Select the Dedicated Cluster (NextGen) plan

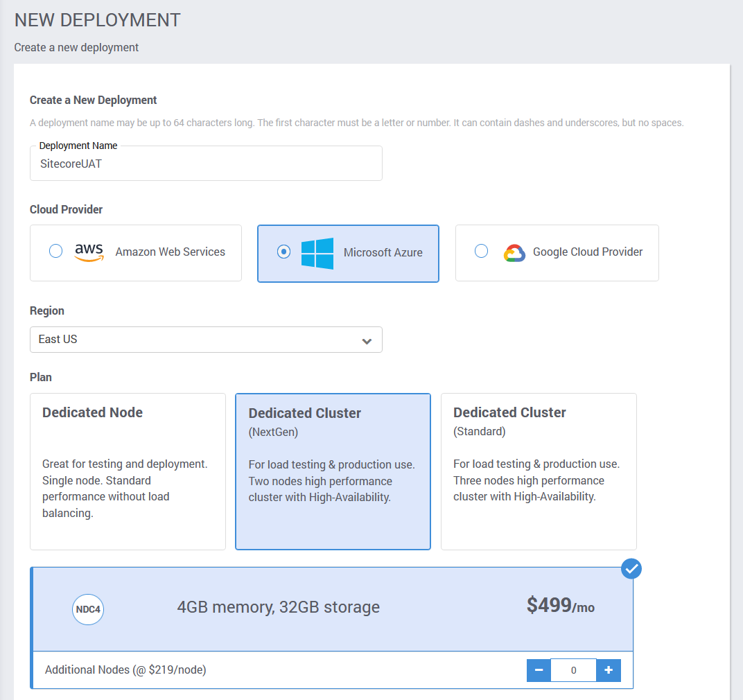[x=333, y=471]
